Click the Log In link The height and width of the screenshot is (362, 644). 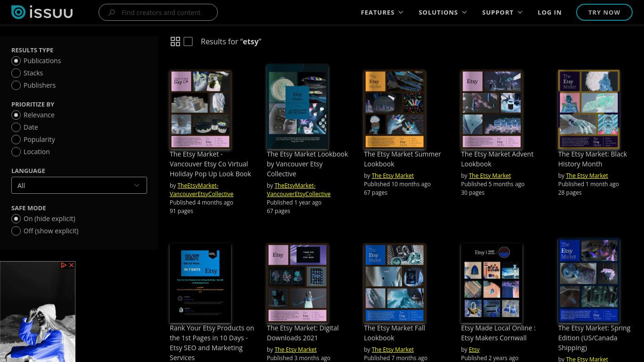[x=549, y=12]
